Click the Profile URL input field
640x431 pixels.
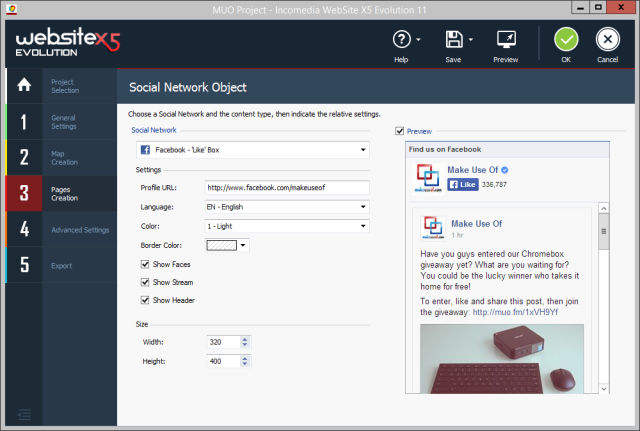click(287, 188)
